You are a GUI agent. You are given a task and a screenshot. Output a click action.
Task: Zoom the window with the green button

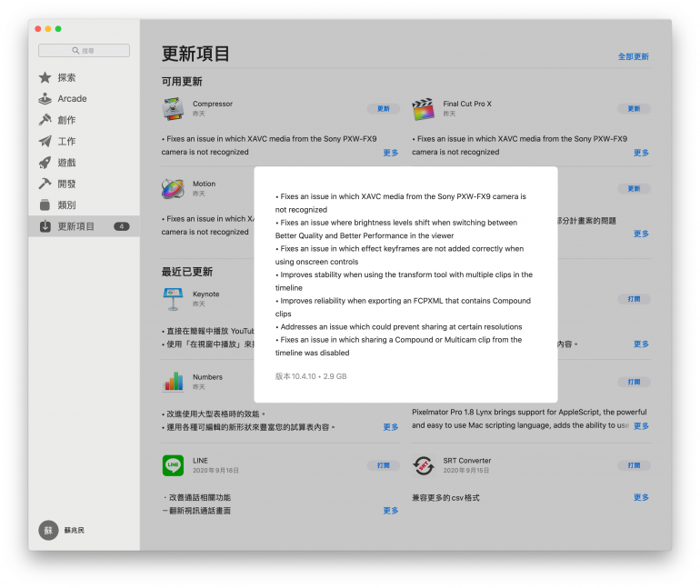[58, 28]
